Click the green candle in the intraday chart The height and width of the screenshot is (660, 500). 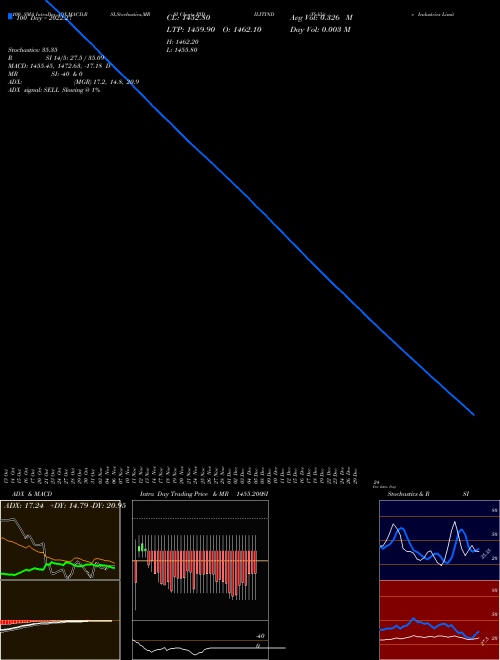click(141, 548)
